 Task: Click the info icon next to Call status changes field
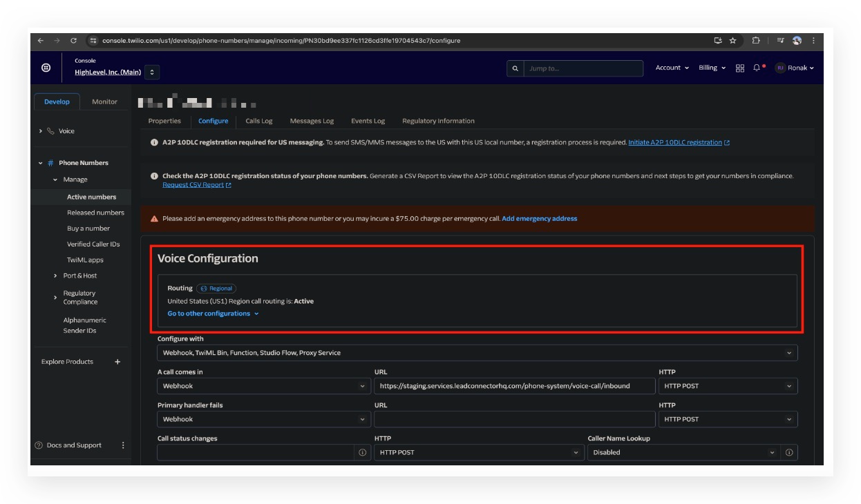pyautogui.click(x=363, y=453)
